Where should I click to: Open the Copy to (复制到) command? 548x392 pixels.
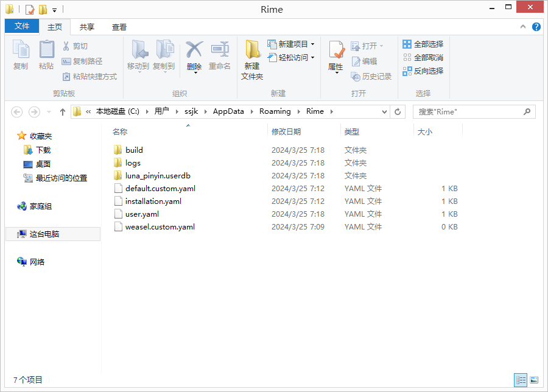click(x=164, y=55)
